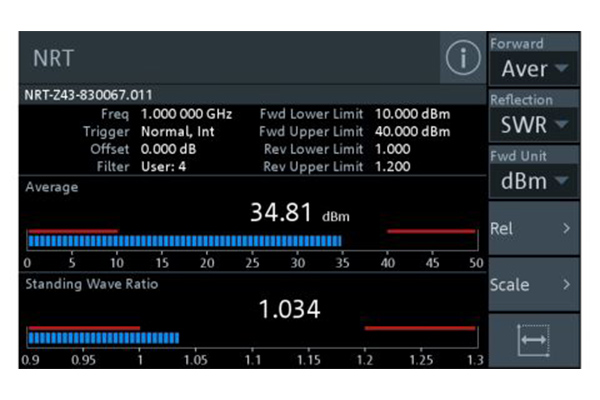Tap Rev Lower Limit 1.000 value
Image resolution: width=600 pixels, height=400 pixels.
pos(392,149)
